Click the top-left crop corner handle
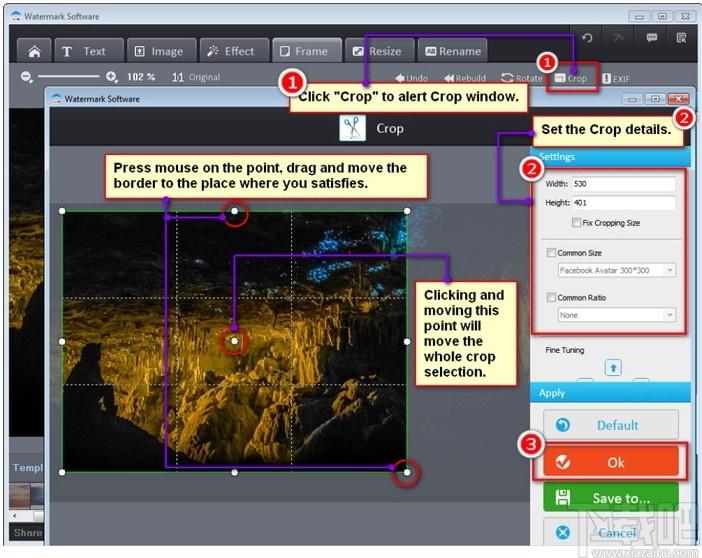The image size is (702, 558). coord(62,211)
